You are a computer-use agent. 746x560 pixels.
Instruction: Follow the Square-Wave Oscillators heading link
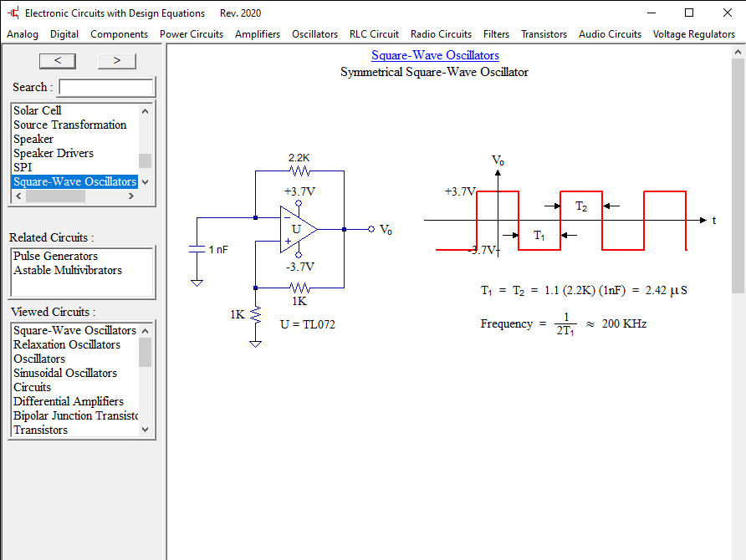click(x=435, y=55)
